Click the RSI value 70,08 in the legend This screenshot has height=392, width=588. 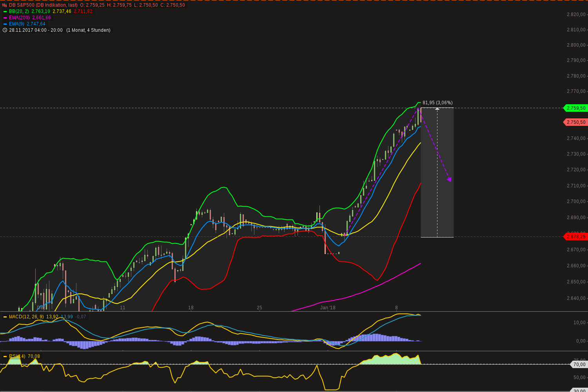tap(34, 356)
